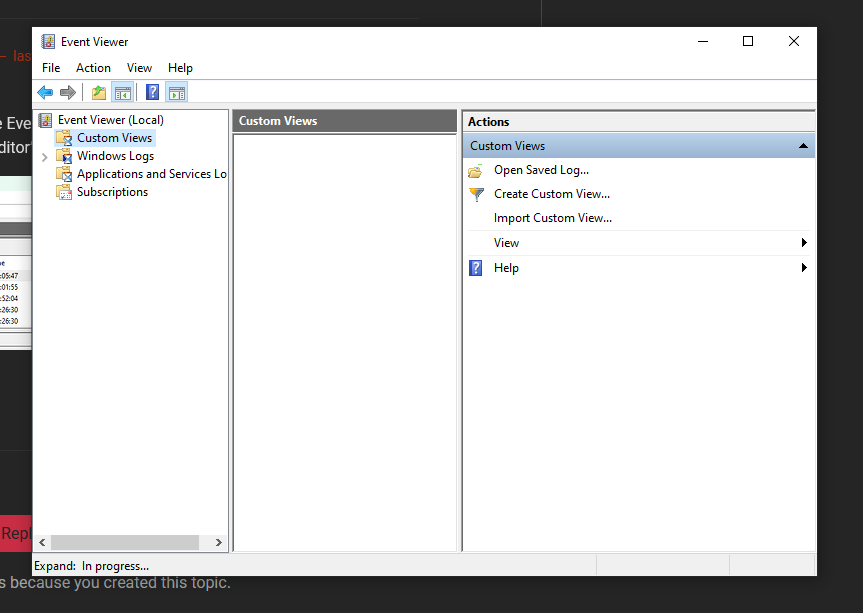Click the tree pane scroll right arrow
This screenshot has width=863, height=613.
(x=219, y=543)
